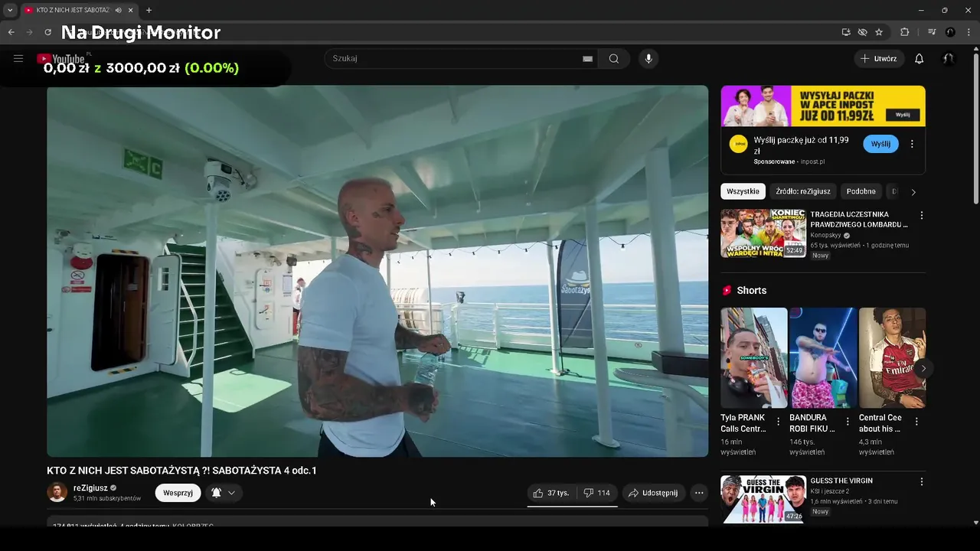Image resolution: width=980 pixels, height=551 pixels.
Task: Show next Shorts with the arrow
Action: point(923,368)
